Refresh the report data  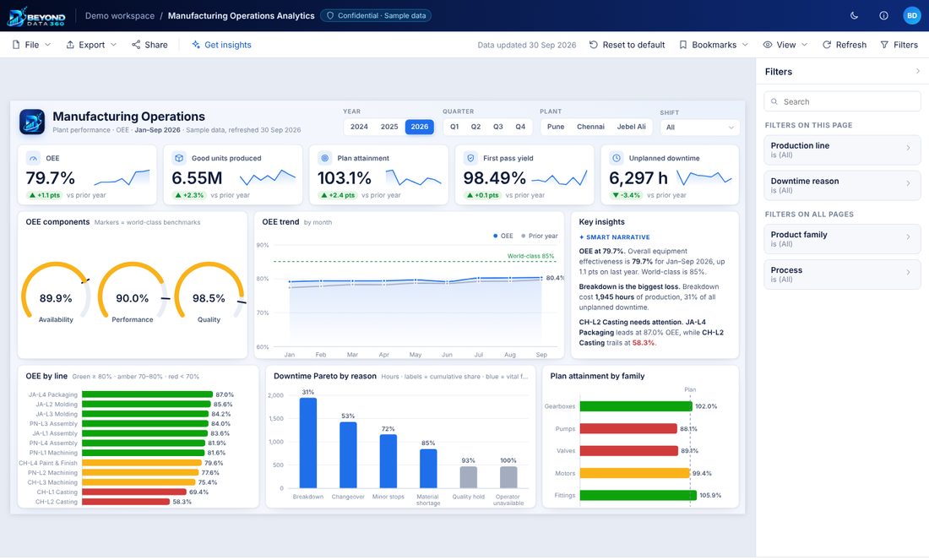[x=845, y=45]
